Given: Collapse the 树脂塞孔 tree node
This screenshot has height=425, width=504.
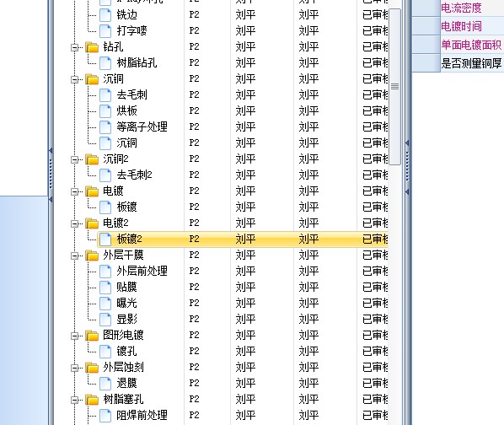Looking at the screenshot, I should [74, 400].
